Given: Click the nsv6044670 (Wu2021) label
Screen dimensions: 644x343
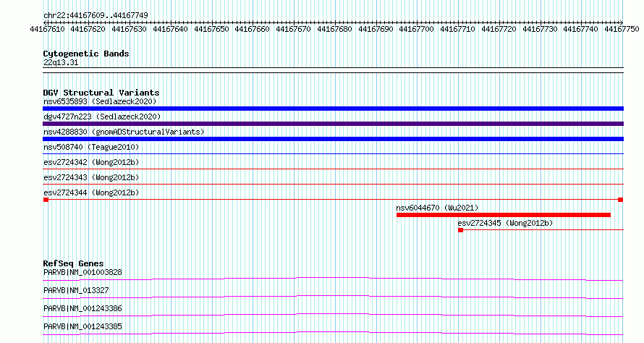Looking at the screenshot, I should click(437, 208).
